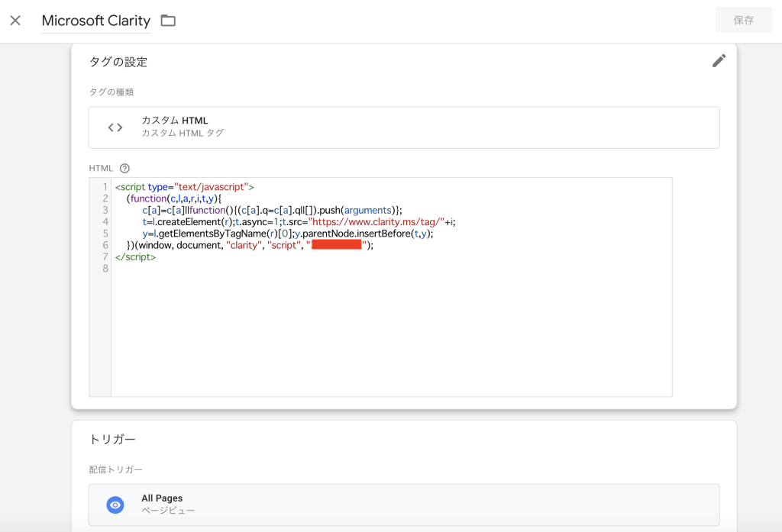The image size is (782, 532).
Task: Click the 保存 save button
Action: (743, 20)
